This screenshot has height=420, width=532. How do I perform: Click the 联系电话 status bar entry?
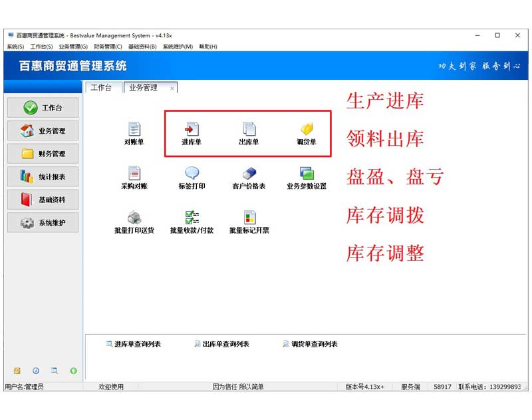pos(489,387)
